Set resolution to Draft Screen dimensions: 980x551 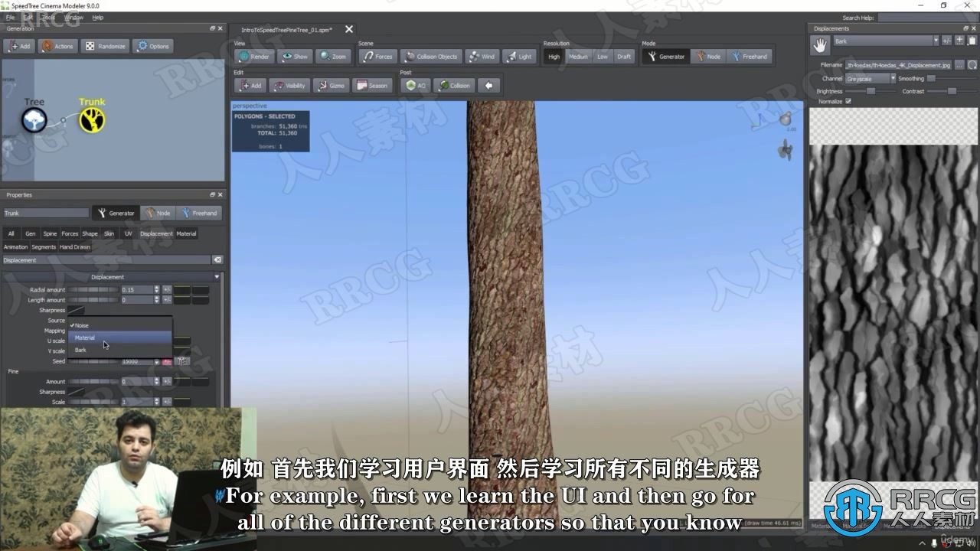[624, 57]
